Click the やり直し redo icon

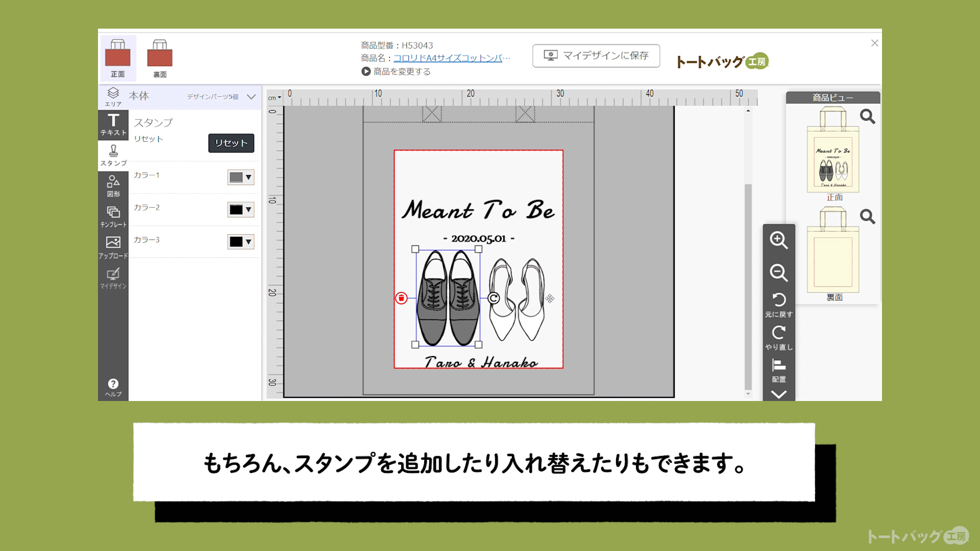point(779,338)
